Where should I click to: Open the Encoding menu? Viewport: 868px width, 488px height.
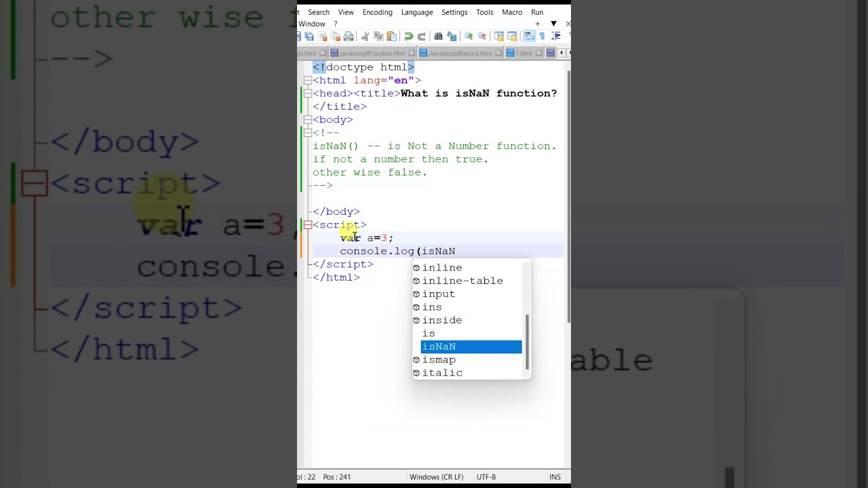[377, 12]
